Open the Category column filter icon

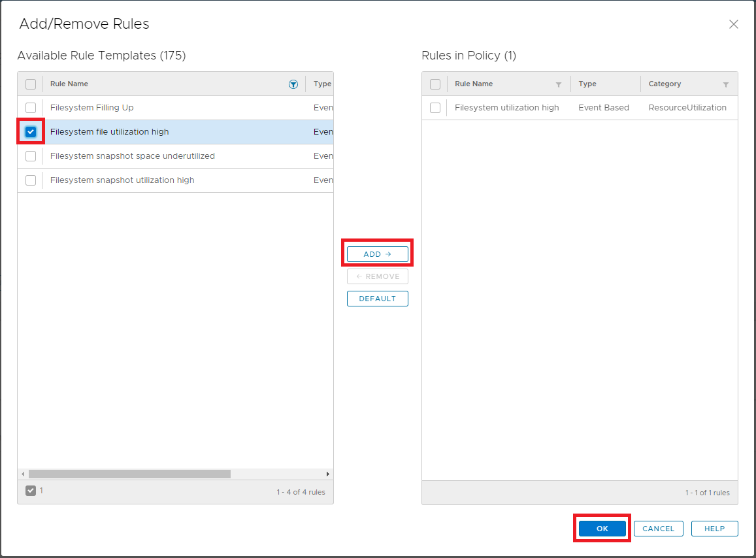click(725, 84)
